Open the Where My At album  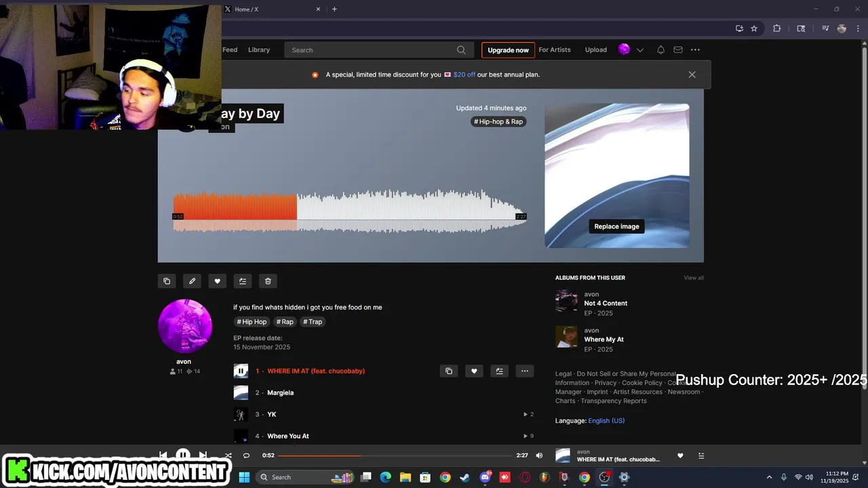point(604,340)
